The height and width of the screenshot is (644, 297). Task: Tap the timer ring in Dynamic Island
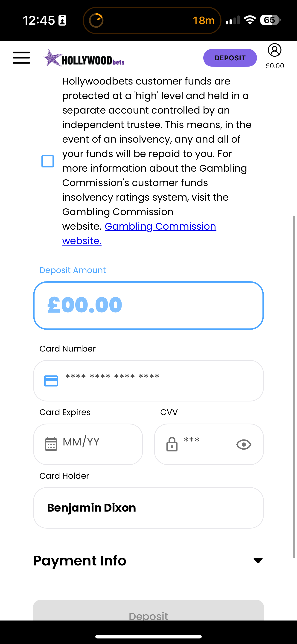pos(96,20)
